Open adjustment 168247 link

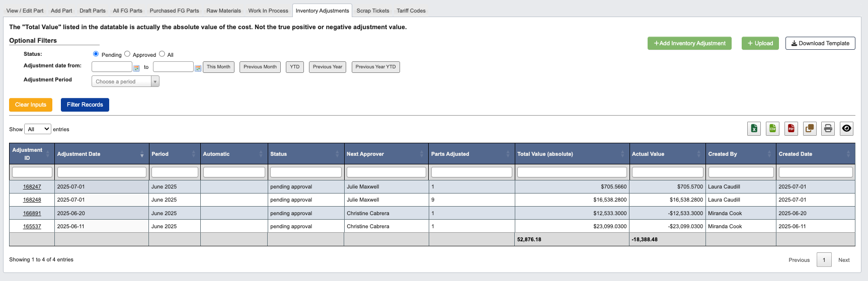click(x=32, y=186)
